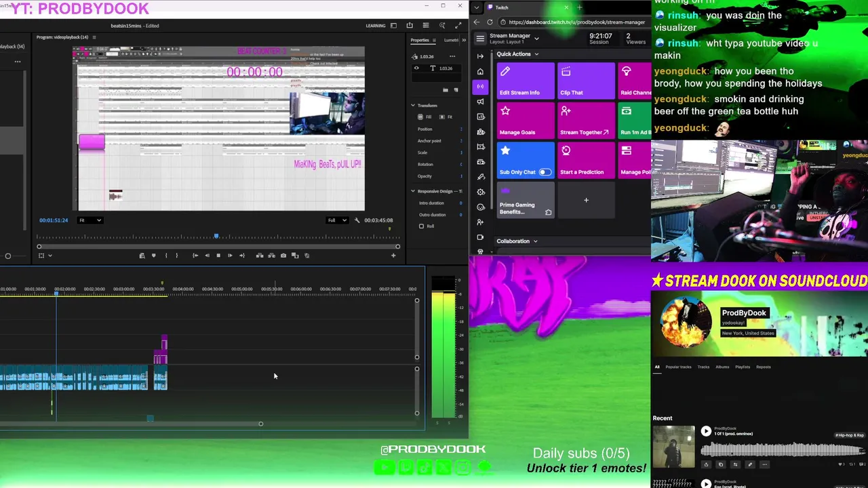
Task: Click the Clip That quick action
Action: (586, 81)
